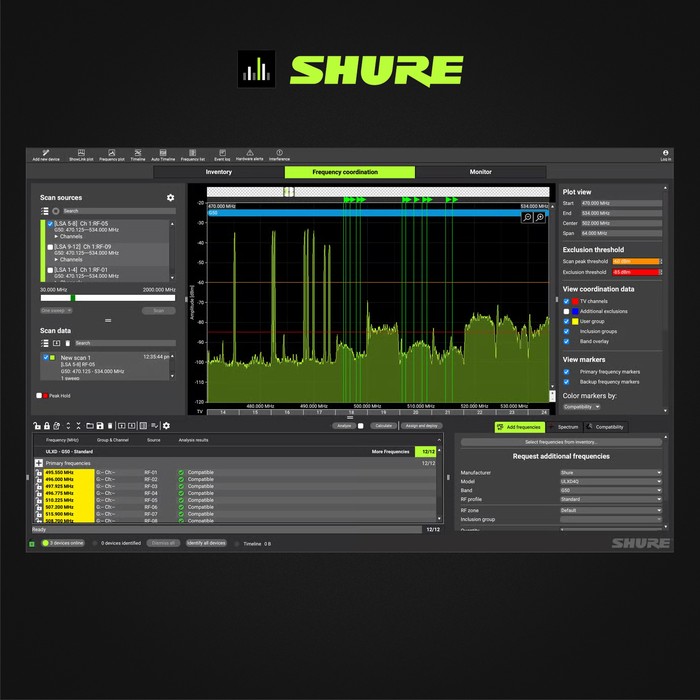Click the Calculate button

[383, 426]
